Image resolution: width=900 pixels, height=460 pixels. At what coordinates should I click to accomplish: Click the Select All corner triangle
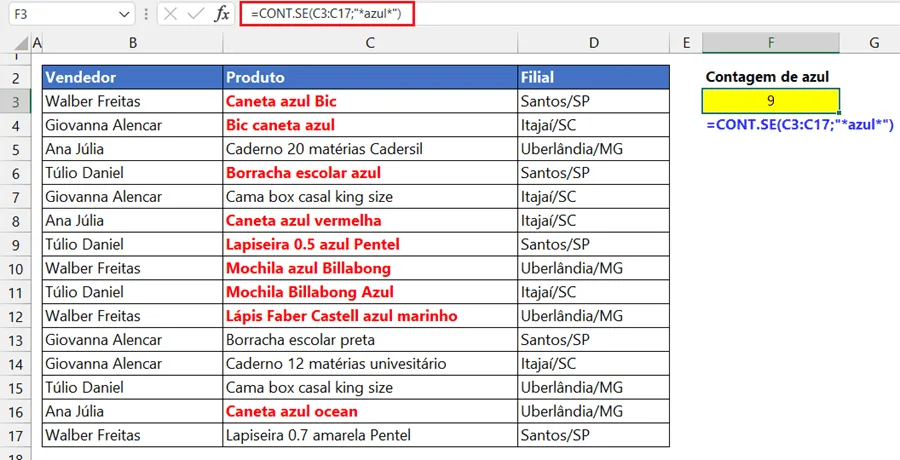[x=21, y=42]
